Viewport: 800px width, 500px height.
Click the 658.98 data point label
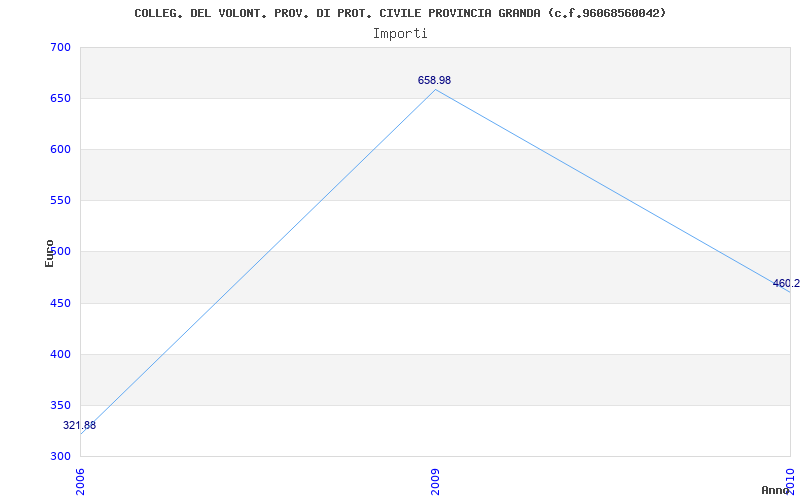tap(434, 81)
